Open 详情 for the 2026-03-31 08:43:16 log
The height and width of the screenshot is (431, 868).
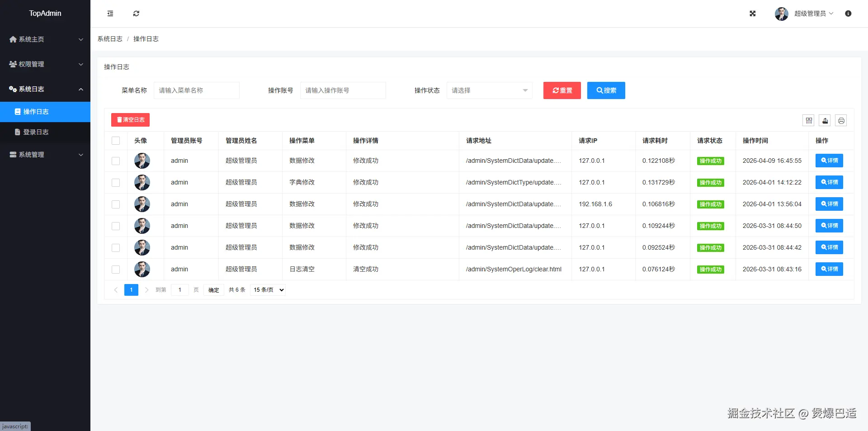coord(829,269)
